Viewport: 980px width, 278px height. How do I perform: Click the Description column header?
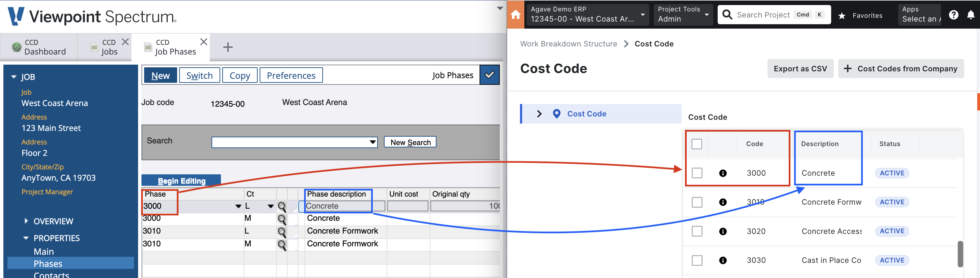point(819,144)
